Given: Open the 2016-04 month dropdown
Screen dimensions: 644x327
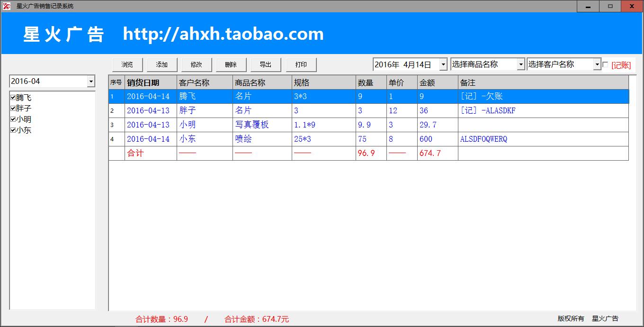Looking at the screenshot, I should point(90,82).
